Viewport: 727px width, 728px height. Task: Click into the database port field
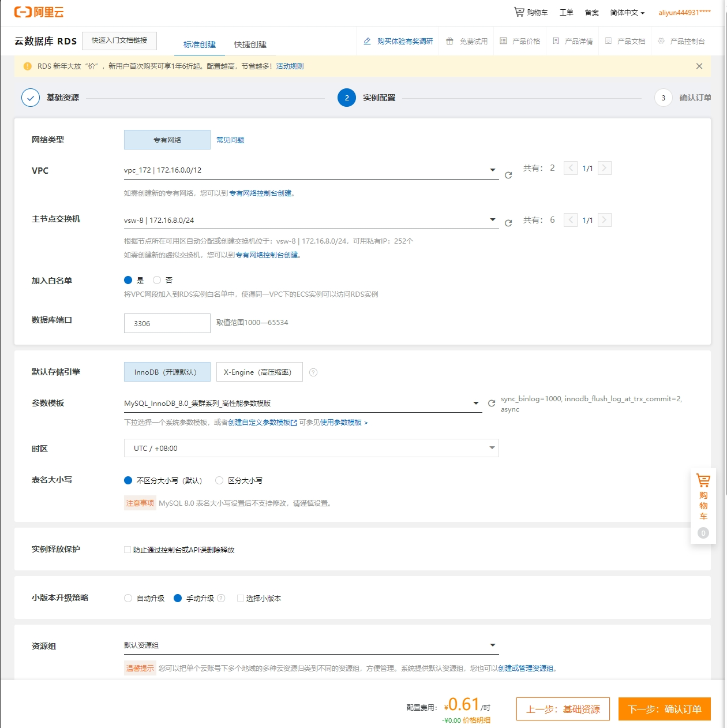[x=167, y=323]
